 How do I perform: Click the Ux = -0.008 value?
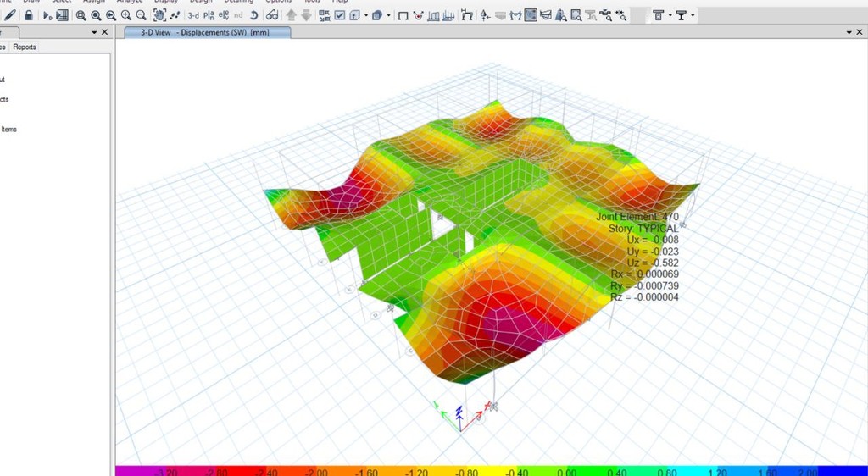(x=653, y=240)
